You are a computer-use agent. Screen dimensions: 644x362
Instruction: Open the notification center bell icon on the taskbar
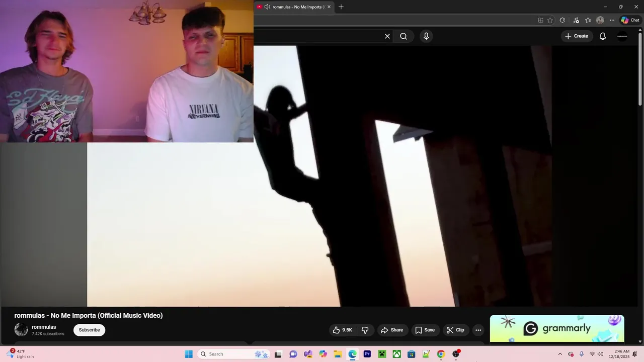click(635, 354)
